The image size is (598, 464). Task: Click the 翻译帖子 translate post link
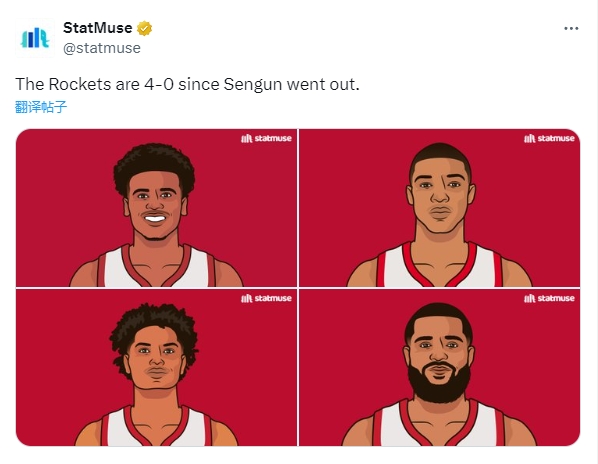[x=41, y=107]
